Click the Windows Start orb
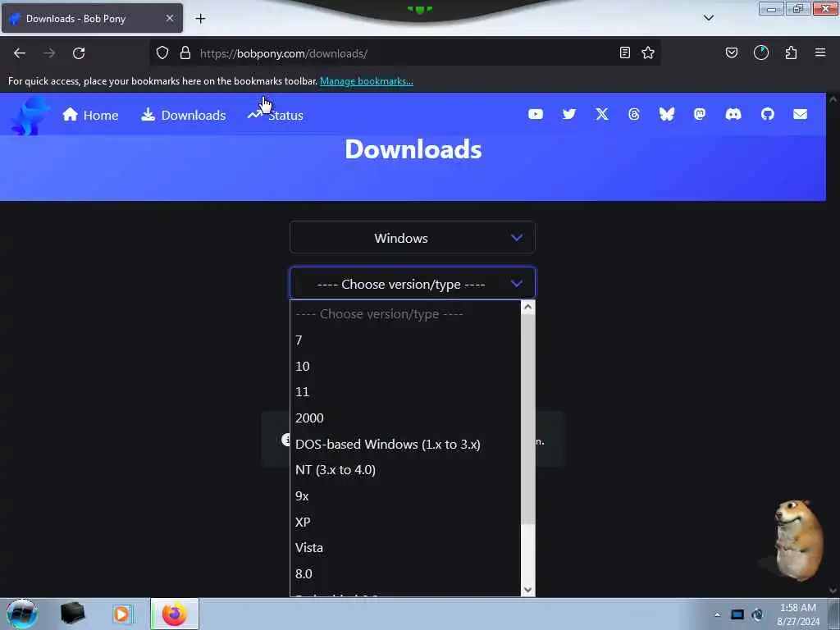Viewport: 840px width, 630px height. [x=22, y=614]
